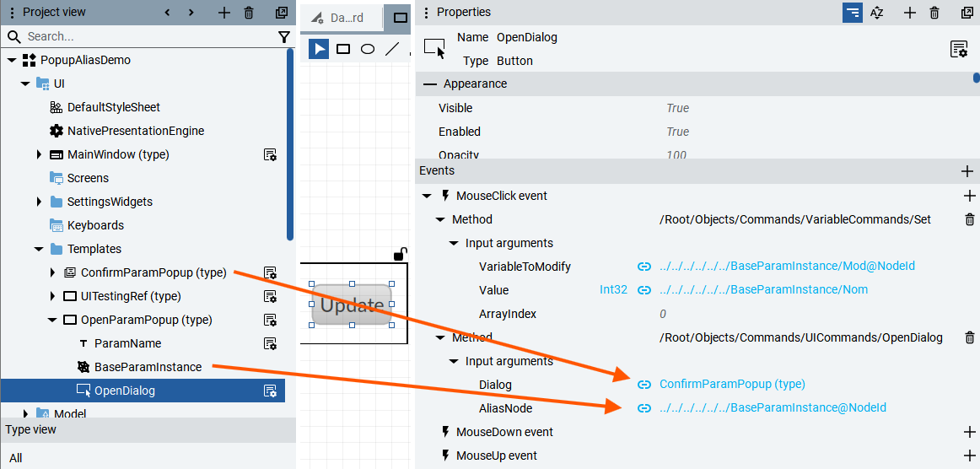980x469 pixels.
Task: Delete property in Properties panel
Action: (934, 13)
